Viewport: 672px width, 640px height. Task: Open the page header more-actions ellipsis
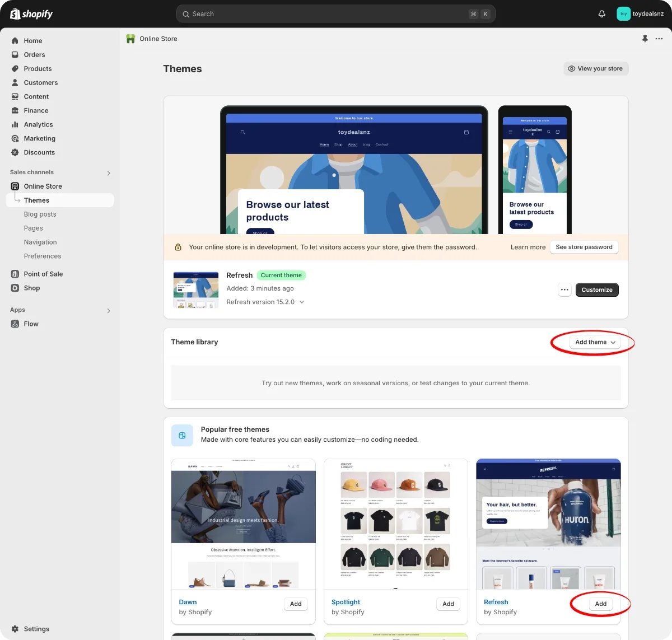(659, 39)
